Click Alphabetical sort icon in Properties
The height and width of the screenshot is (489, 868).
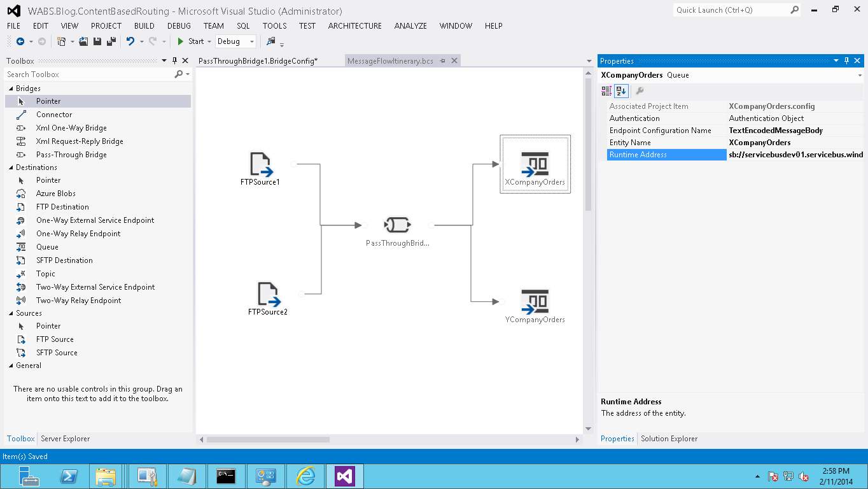pos(621,91)
